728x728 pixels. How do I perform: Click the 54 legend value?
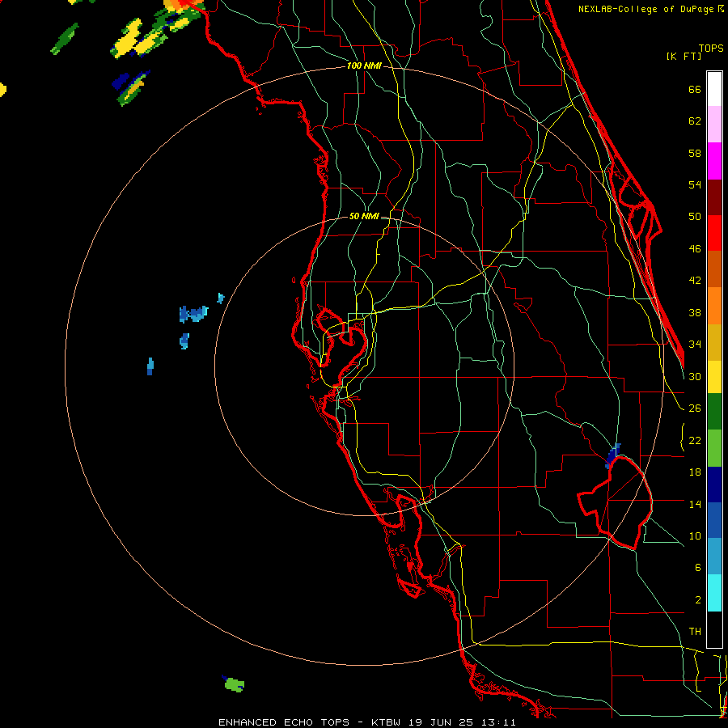coord(695,184)
